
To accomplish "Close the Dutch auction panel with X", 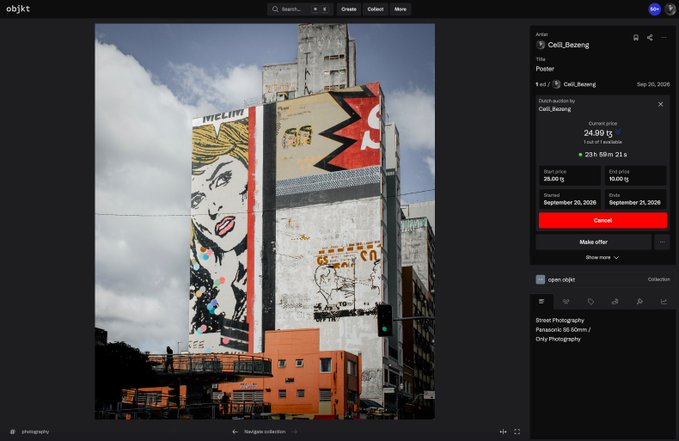I will [x=660, y=104].
